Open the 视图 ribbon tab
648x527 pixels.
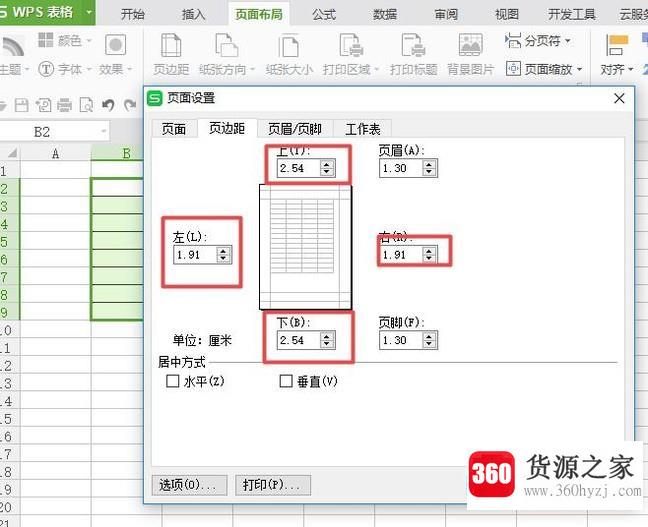(507, 14)
